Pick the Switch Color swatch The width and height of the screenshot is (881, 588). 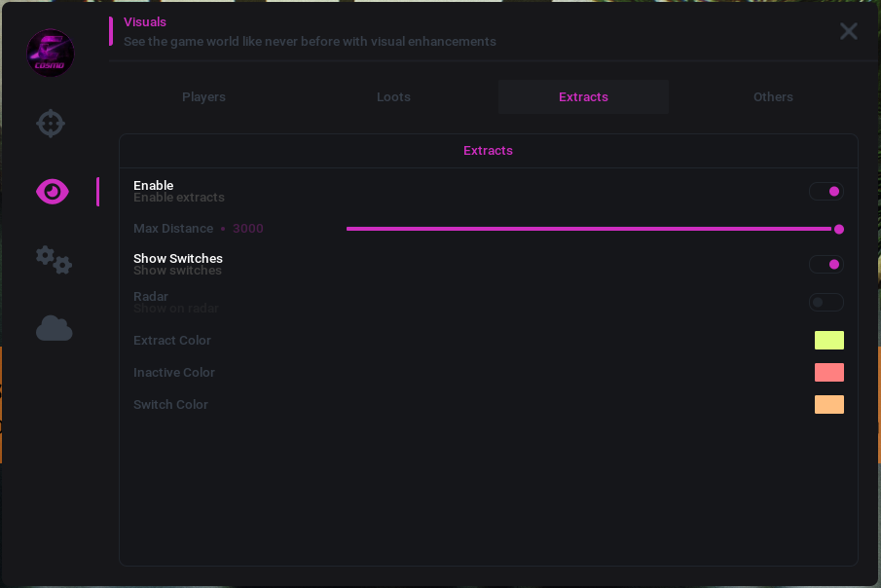(829, 405)
